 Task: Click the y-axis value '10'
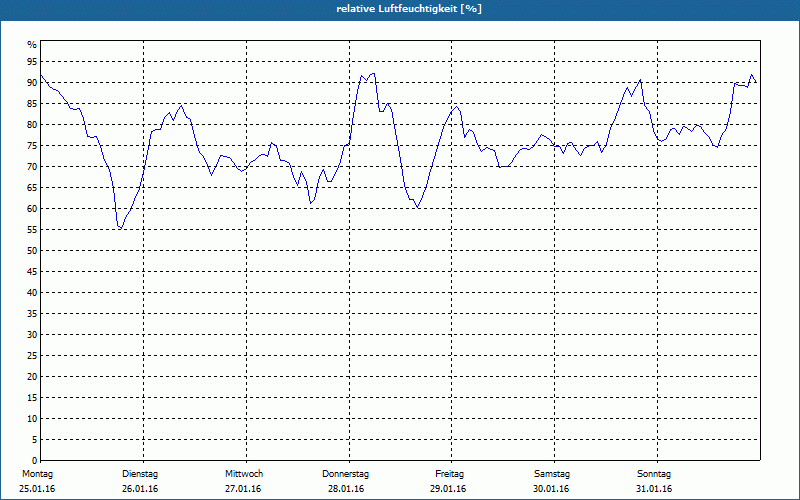[32, 419]
